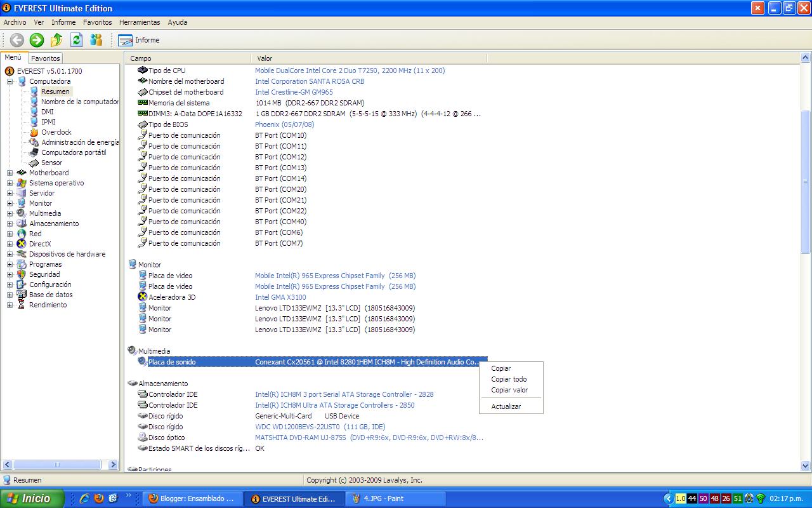Open the Archivo menu
This screenshot has width=812, height=508.
pos(15,22)
